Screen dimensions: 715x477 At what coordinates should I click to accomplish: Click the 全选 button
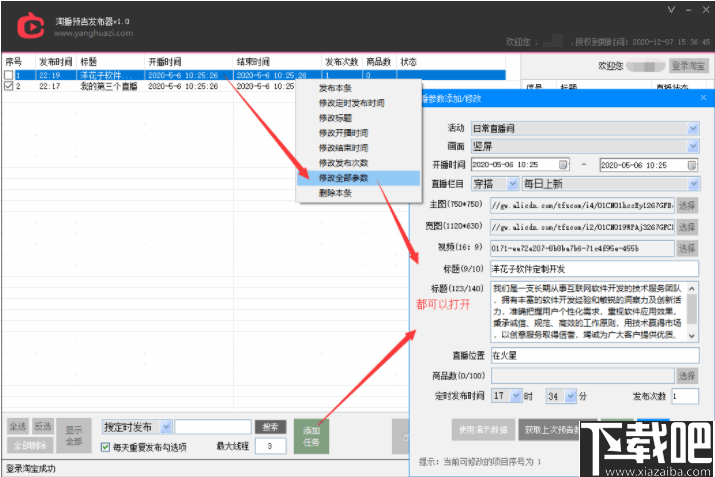coord(18,426)
